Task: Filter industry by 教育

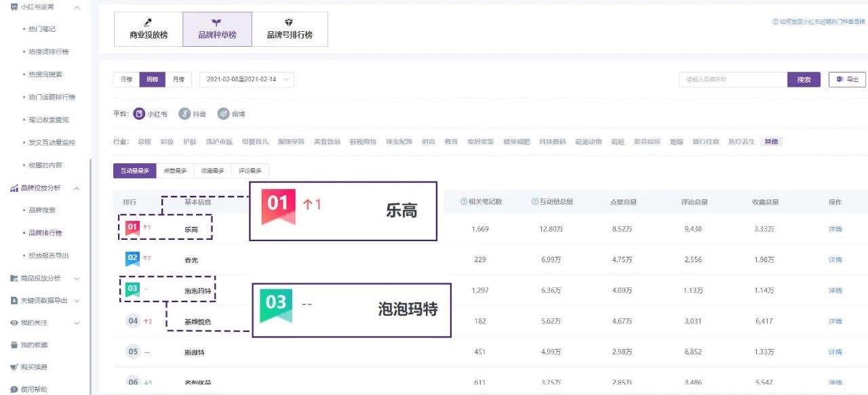Action: pyautogui.click(x=451, y=142)
